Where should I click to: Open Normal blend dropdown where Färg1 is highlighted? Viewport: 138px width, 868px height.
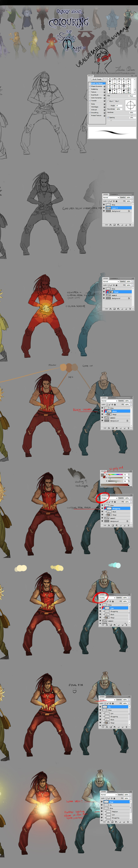pyautogui.click(x=111, y=282)
